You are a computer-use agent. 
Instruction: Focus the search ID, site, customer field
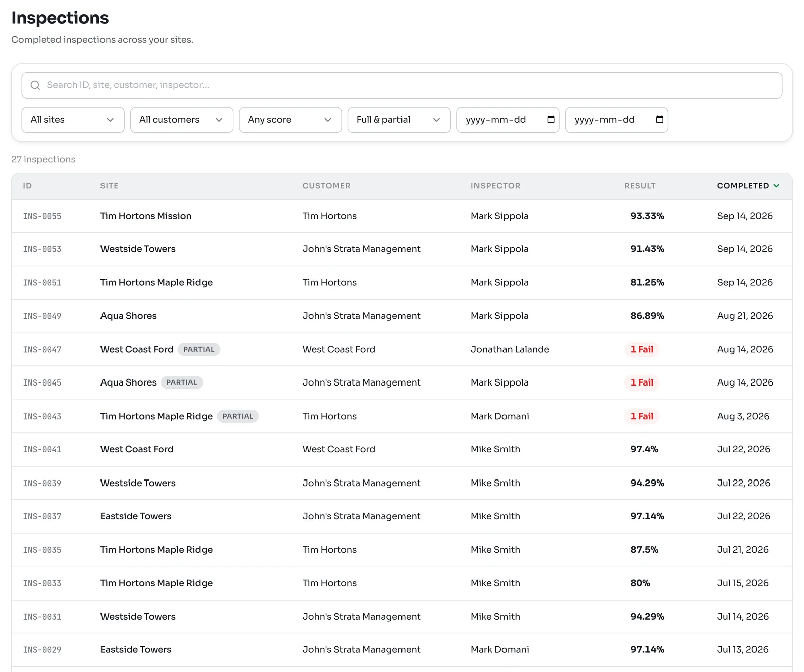401,85
